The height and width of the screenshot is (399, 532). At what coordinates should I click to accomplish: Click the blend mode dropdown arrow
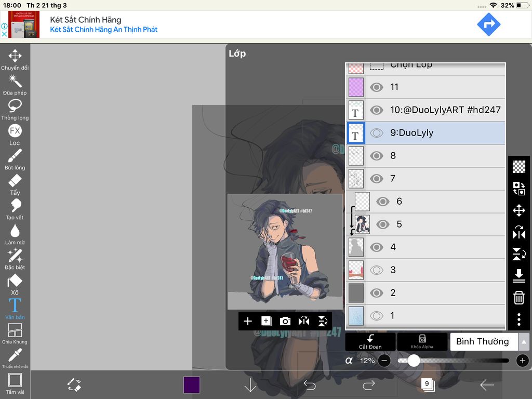[x=524, y=342]
